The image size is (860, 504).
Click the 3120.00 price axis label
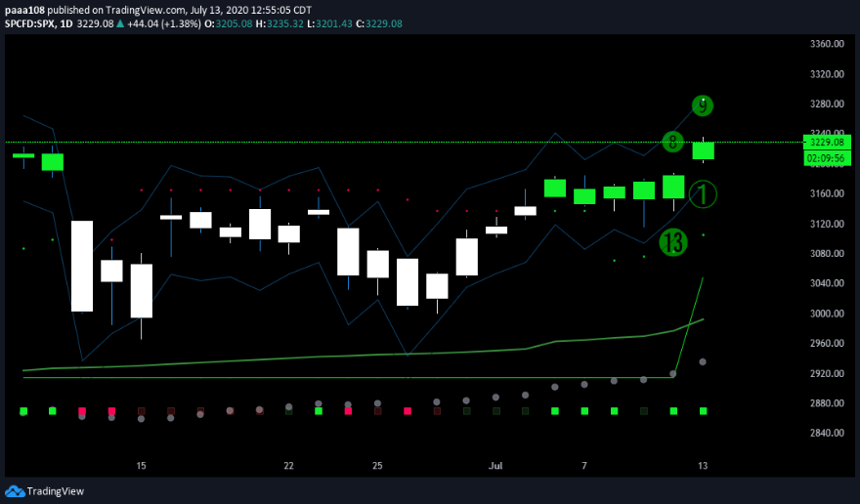pos(827,224)
